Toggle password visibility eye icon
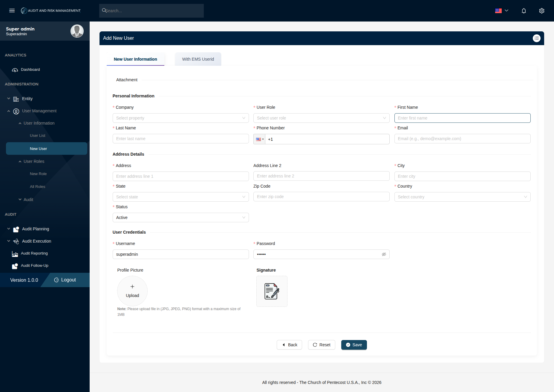The width and height of the screenshot is (554, 392). 384,254
